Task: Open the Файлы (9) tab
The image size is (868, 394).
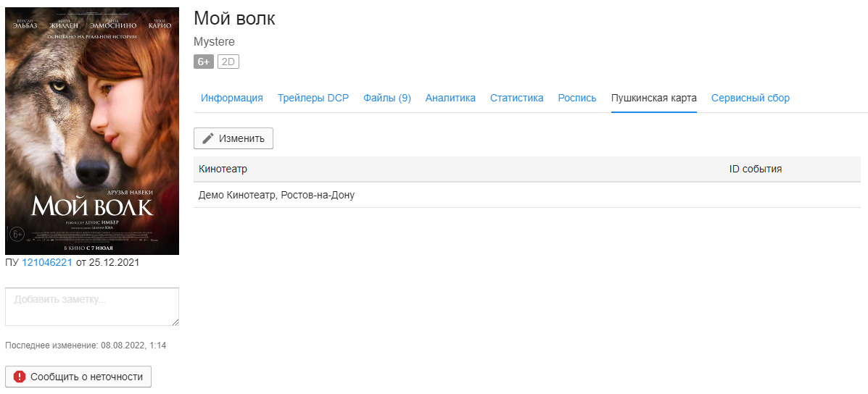Action: [x=387, y=98]
